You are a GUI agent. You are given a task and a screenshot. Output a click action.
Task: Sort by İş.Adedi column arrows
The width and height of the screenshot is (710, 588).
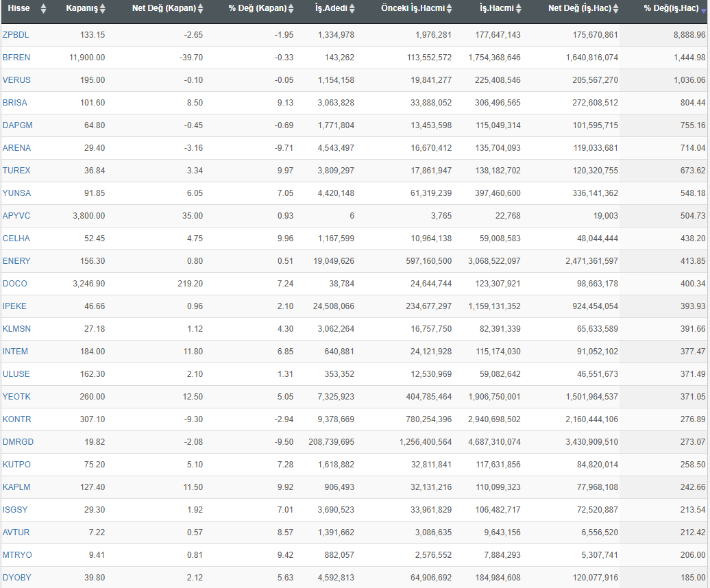(x=352, y=9)
